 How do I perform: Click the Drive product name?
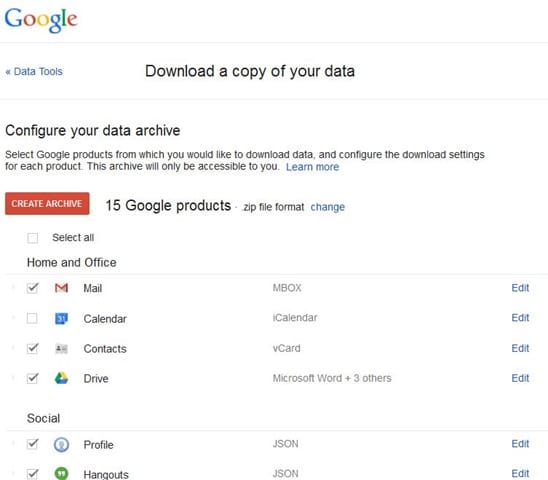click(x=96, y=379)
